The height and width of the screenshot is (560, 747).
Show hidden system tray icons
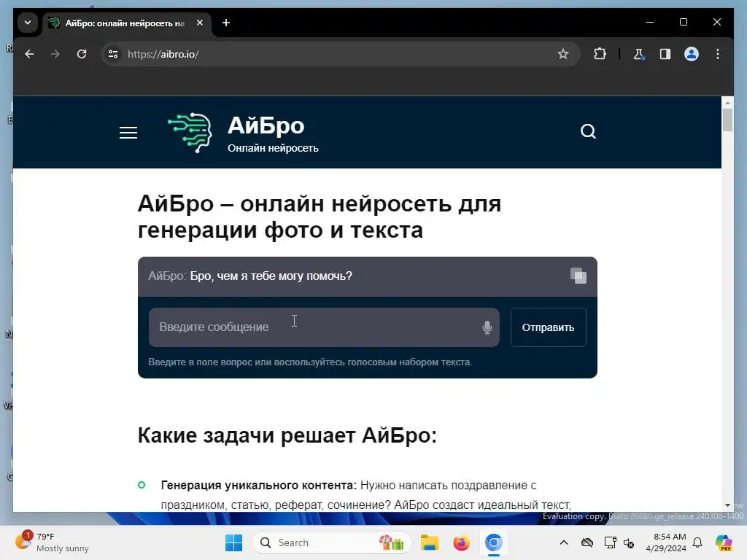(x=564, y=542)
